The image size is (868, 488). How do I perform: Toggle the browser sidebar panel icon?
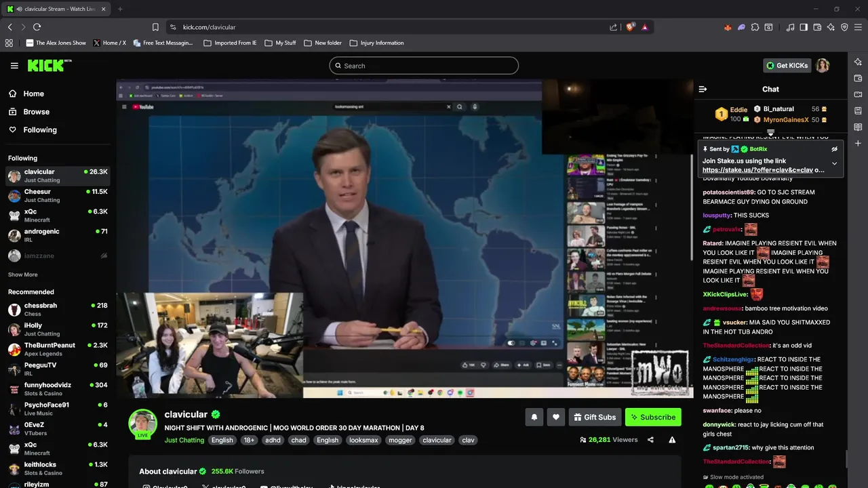click(804, 27)
